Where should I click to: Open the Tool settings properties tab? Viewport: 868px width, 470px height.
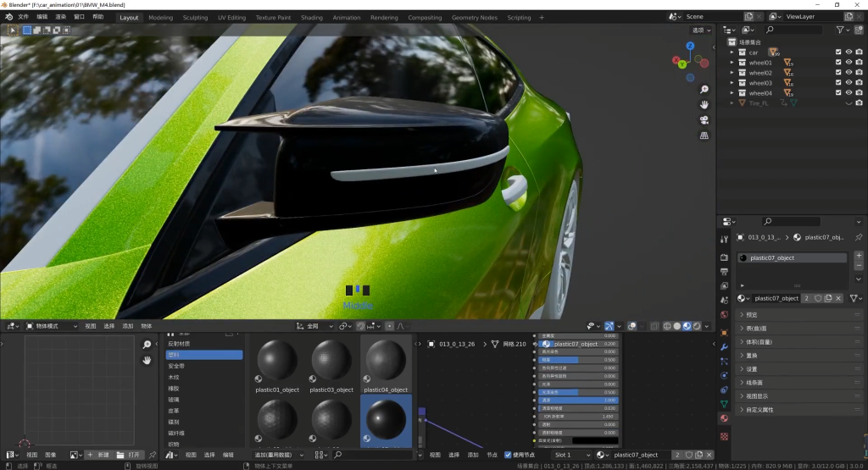tap(724, 240)
